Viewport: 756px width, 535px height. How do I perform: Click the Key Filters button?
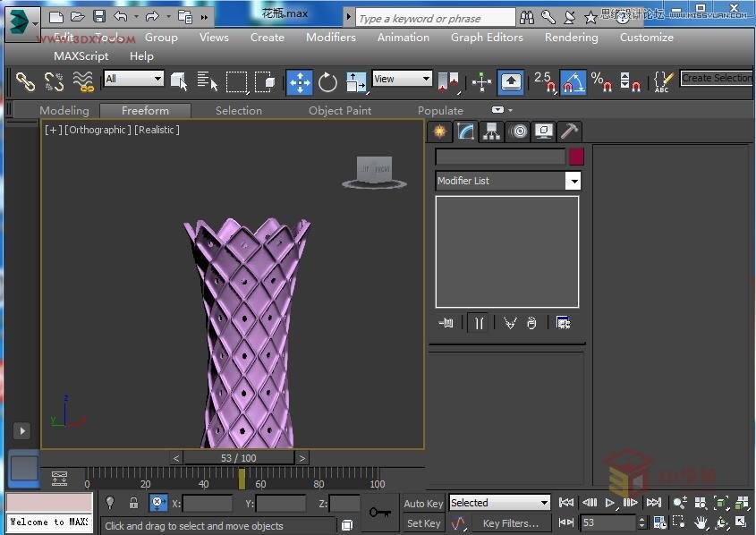click(510, 523)
